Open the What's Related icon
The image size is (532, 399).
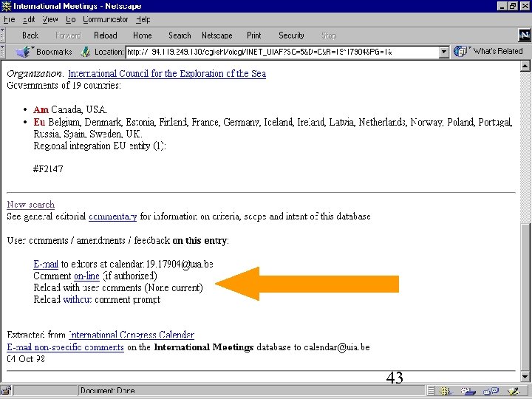pos(462,51)
